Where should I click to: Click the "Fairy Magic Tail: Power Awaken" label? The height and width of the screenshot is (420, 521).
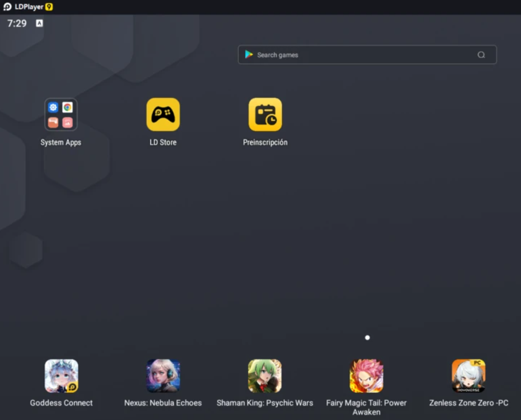(367, 407)
